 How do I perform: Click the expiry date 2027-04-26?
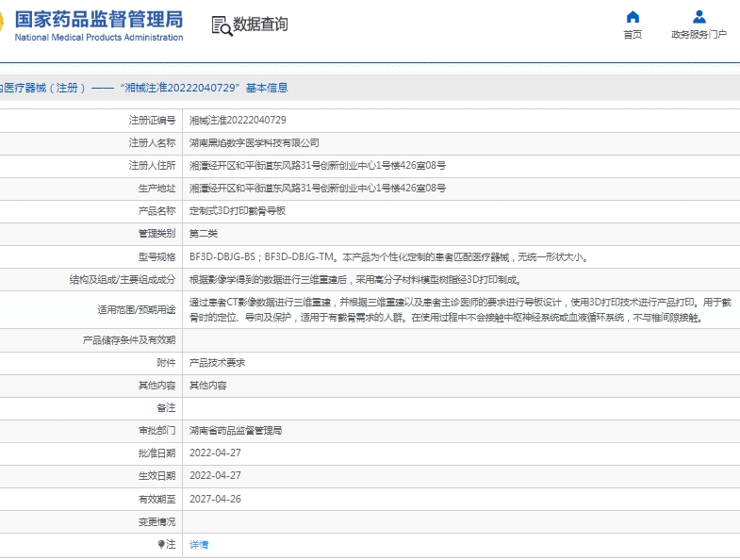(215, 499)
